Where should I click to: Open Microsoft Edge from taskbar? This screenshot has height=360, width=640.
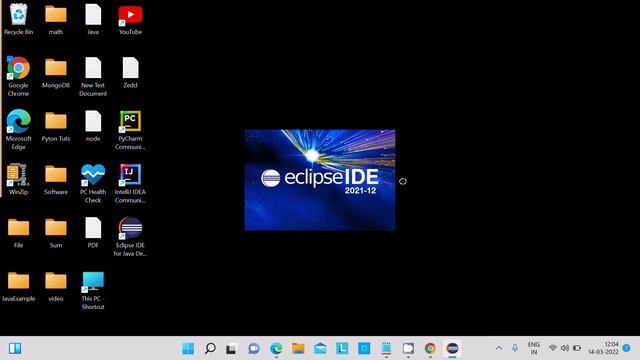[x=276, y=348]
